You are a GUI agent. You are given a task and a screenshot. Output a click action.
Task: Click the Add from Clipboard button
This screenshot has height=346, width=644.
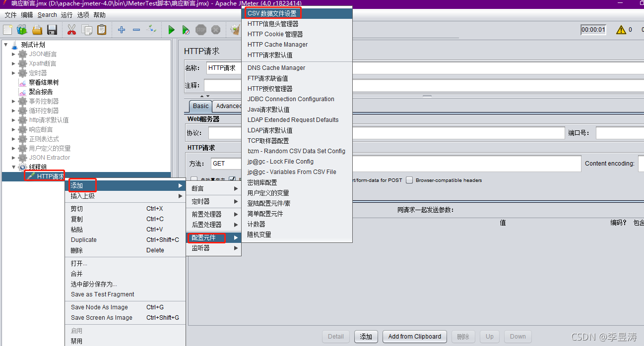coord(415,337)
